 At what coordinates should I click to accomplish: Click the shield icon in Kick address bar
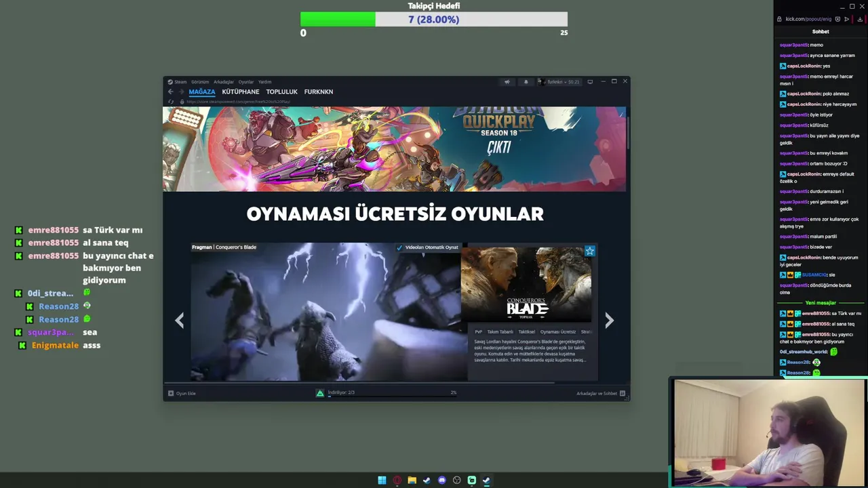838,19
